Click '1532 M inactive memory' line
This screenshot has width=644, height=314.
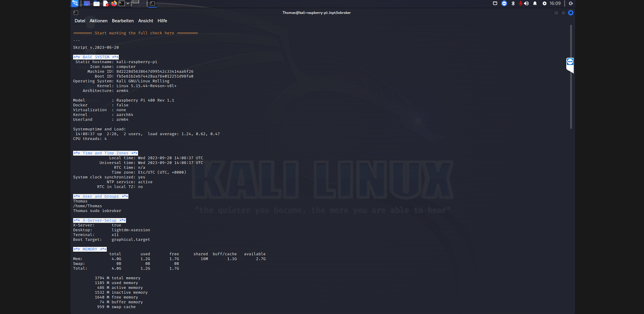click(x=121, y=293)
